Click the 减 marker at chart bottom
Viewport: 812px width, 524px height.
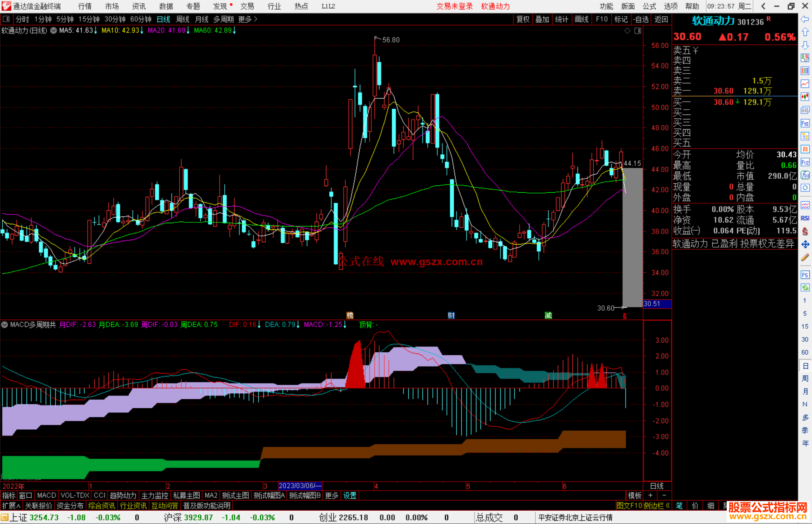[x=548, y=316]
